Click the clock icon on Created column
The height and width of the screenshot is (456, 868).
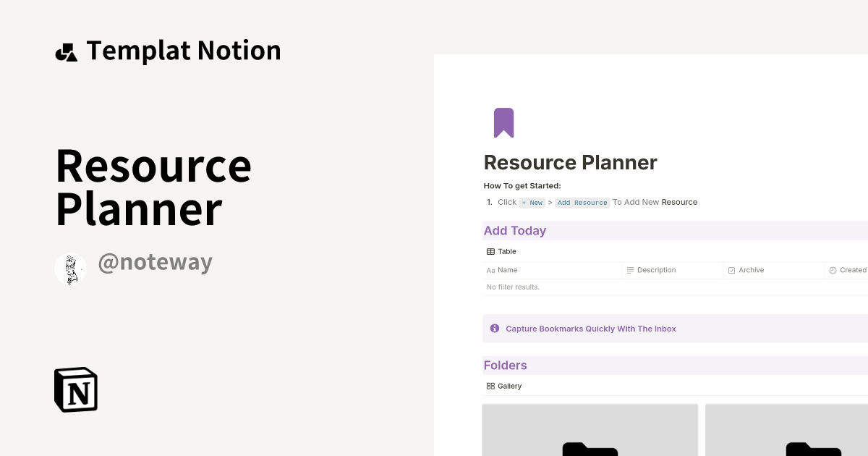tap(832, 270)
